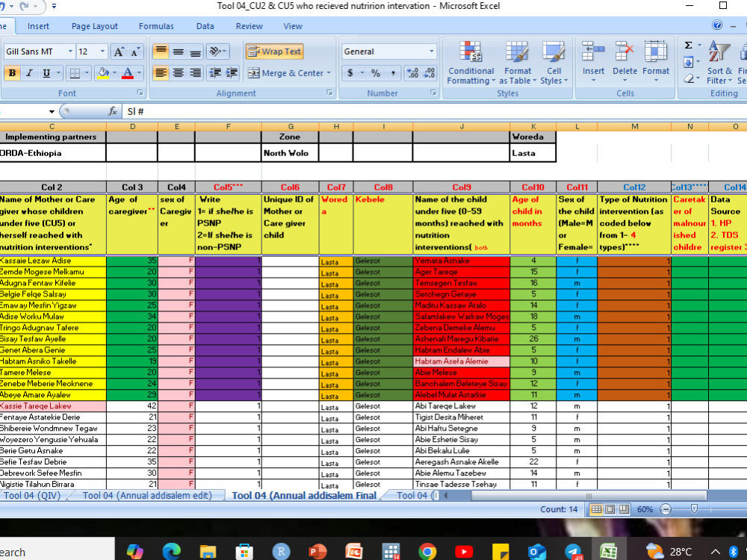Toggle Italic formatting button
The image size is (747, 560).
29,73
